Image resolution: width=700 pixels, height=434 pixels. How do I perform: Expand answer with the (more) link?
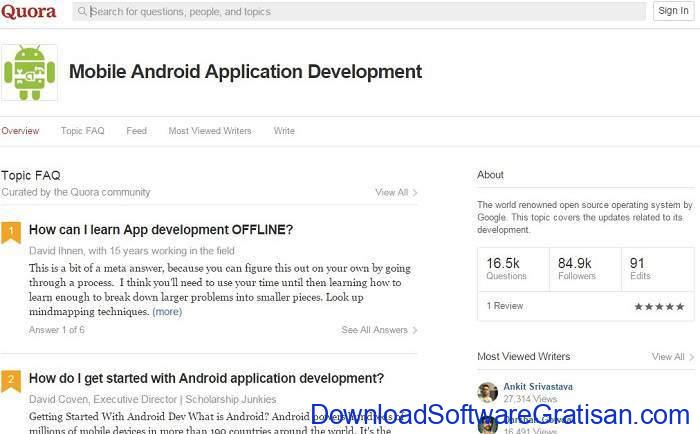167,311
